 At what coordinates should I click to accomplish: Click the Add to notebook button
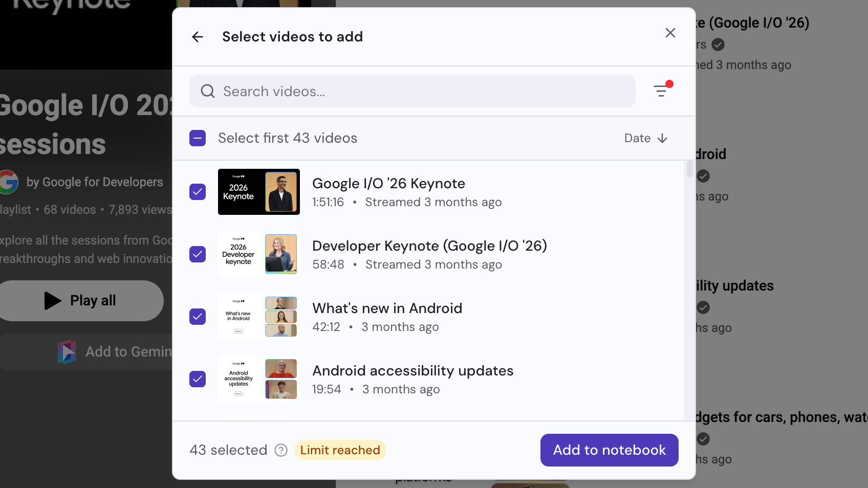[x=610, y=450]
